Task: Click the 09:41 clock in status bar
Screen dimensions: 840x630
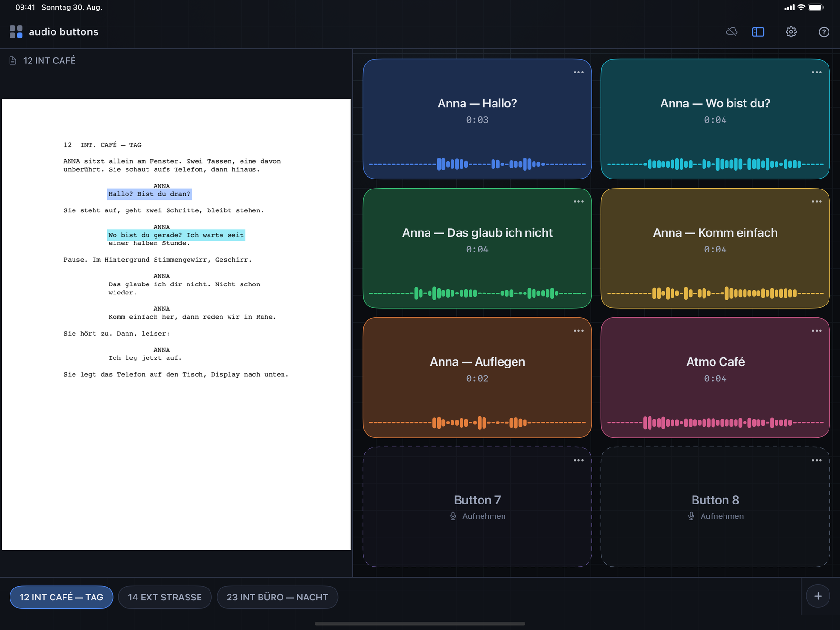Action: click(x=25, y=7)
